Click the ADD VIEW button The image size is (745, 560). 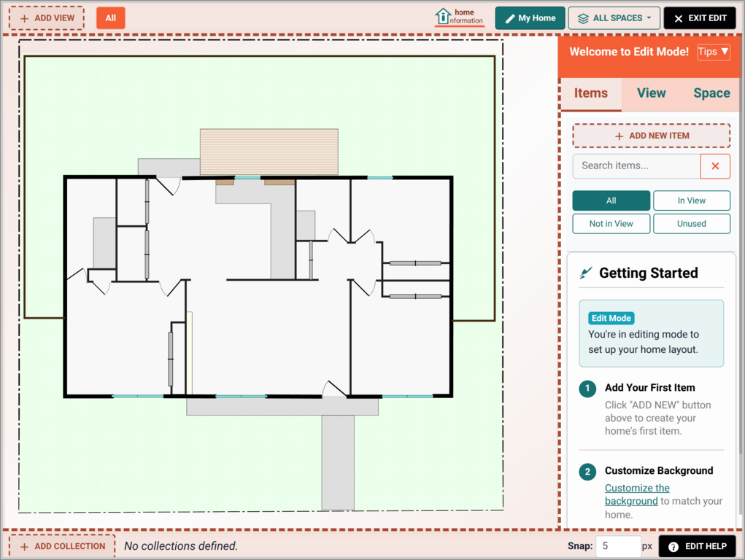[x=47, y=18]
